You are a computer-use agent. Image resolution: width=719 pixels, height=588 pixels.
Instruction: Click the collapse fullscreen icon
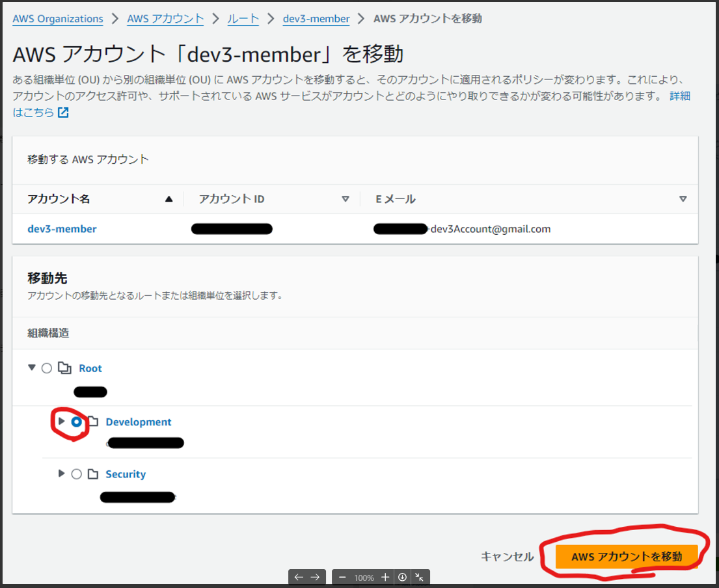[419, 578]
